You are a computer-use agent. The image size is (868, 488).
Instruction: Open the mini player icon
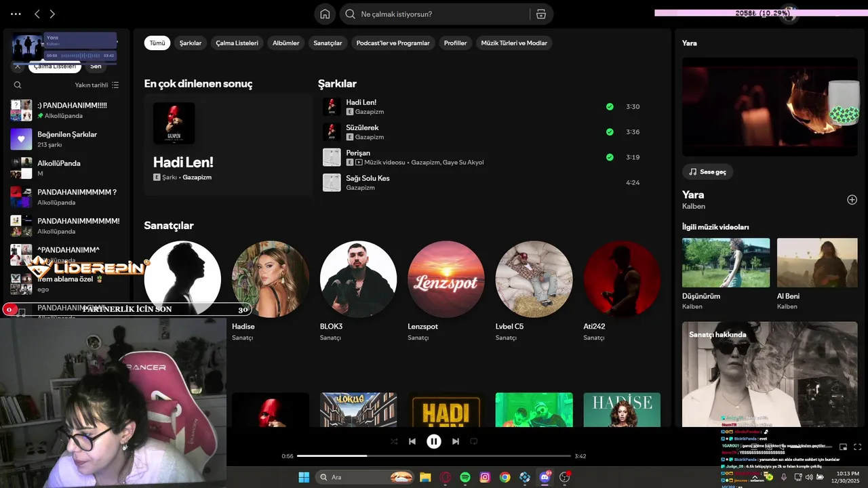coord(843,447)
